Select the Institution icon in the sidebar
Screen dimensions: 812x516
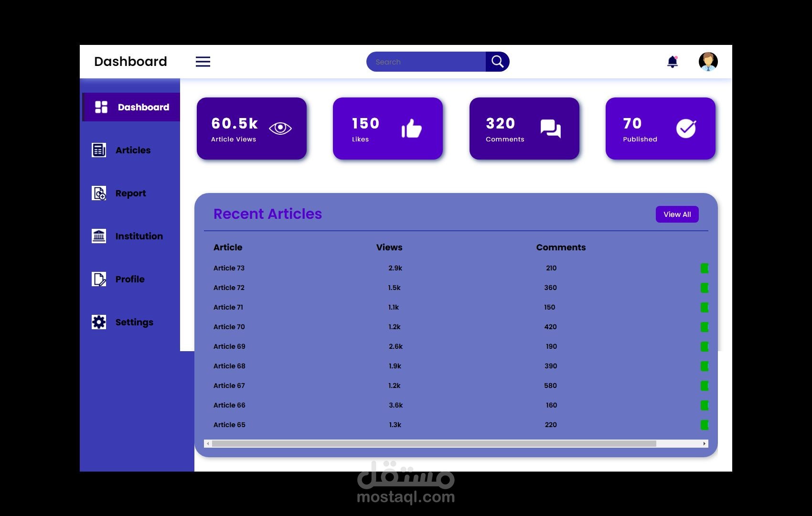pos(99,236)
